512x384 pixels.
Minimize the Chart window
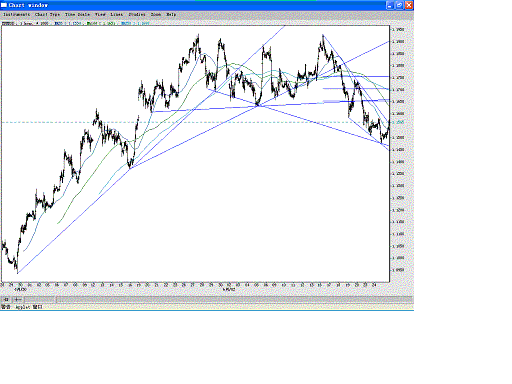click(390, 5)
